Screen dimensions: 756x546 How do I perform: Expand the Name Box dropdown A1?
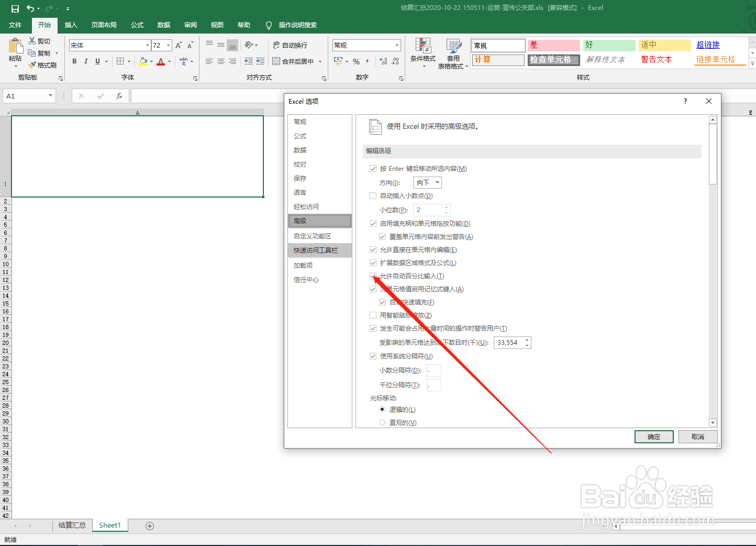51,96
